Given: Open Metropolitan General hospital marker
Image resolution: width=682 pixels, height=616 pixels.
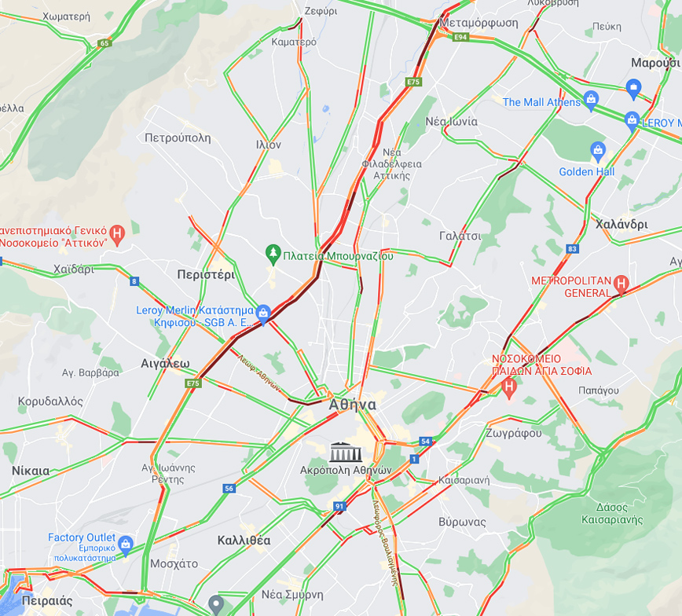Looking at the screenshot, I should [x=621, y=285].
